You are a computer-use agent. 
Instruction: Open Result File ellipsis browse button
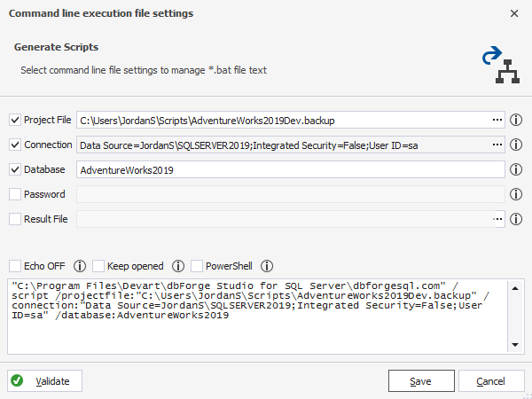pyautogui.click(x=497, y=219)
